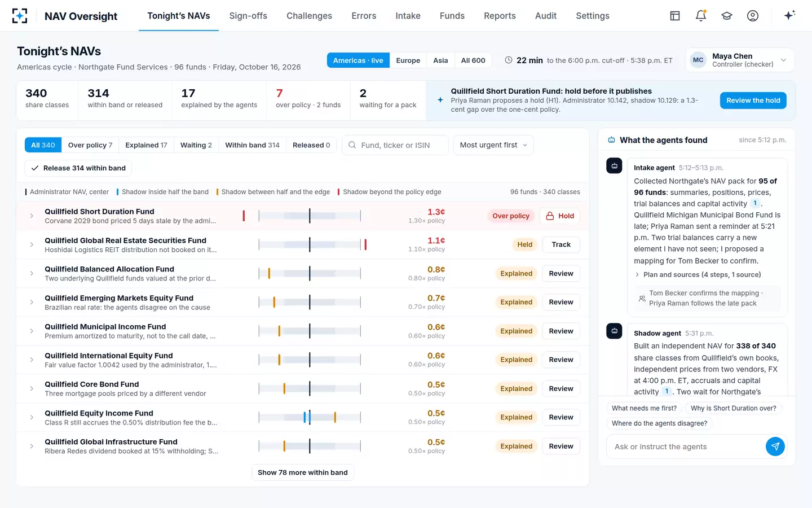Open the layout panel icon in header

[675, 16]
